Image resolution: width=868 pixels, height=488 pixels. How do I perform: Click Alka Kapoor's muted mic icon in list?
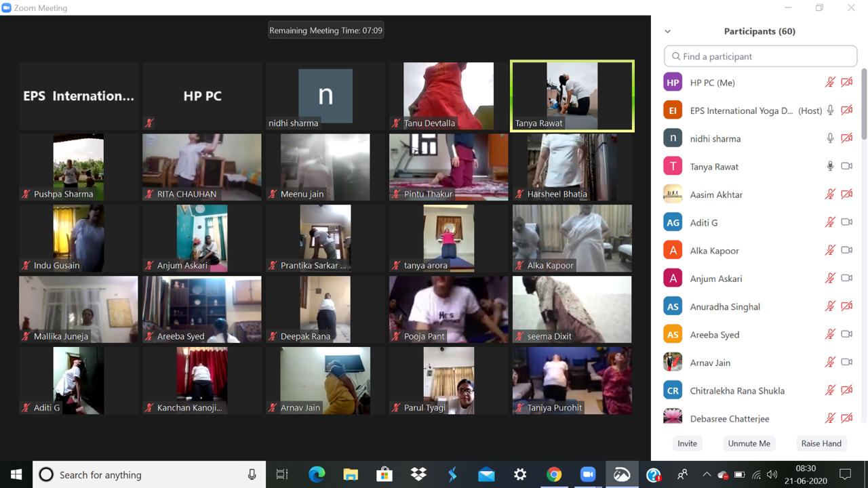[830, 250]
